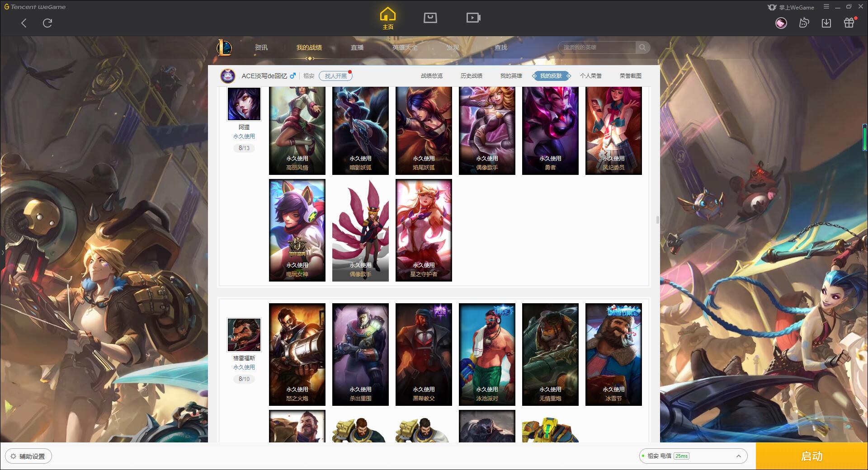Open the 暗影妖狐 skin card
The height and width of the screenshot is (470, 868).
[x=360, y=131]
